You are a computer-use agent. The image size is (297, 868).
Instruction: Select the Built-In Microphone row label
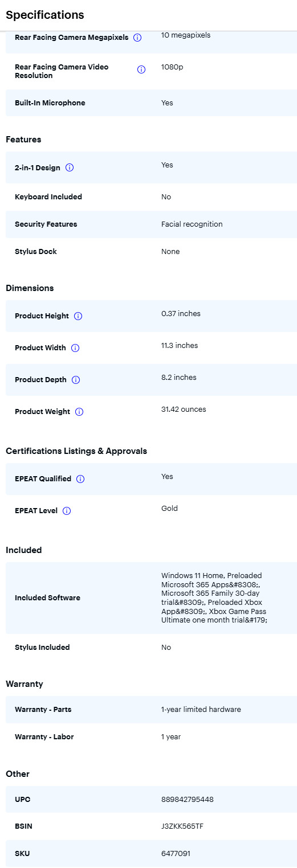(50, 103)
